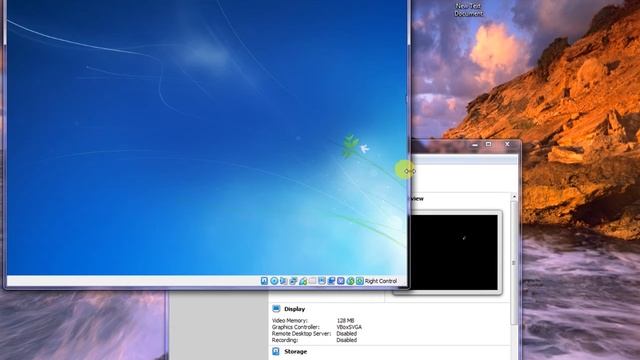
Task: Click the details pane scrollbar up arrow
Action: coord(514,197)
